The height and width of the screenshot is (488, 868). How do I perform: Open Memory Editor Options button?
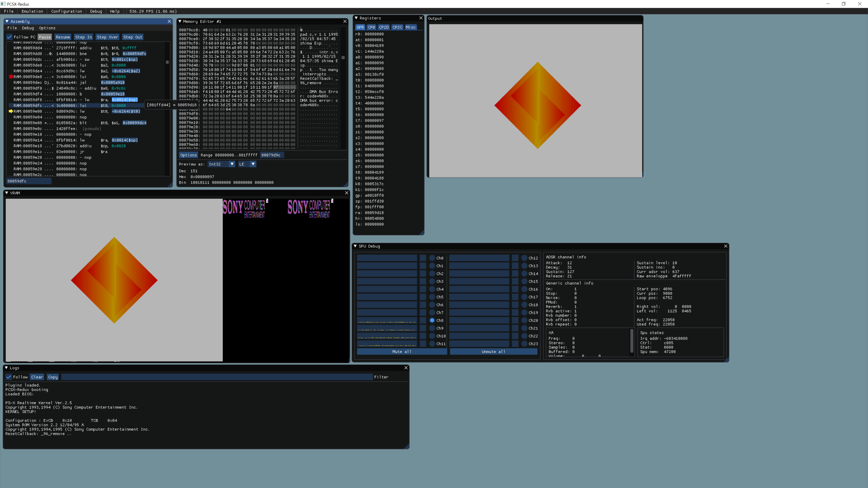tap(188, 155)
